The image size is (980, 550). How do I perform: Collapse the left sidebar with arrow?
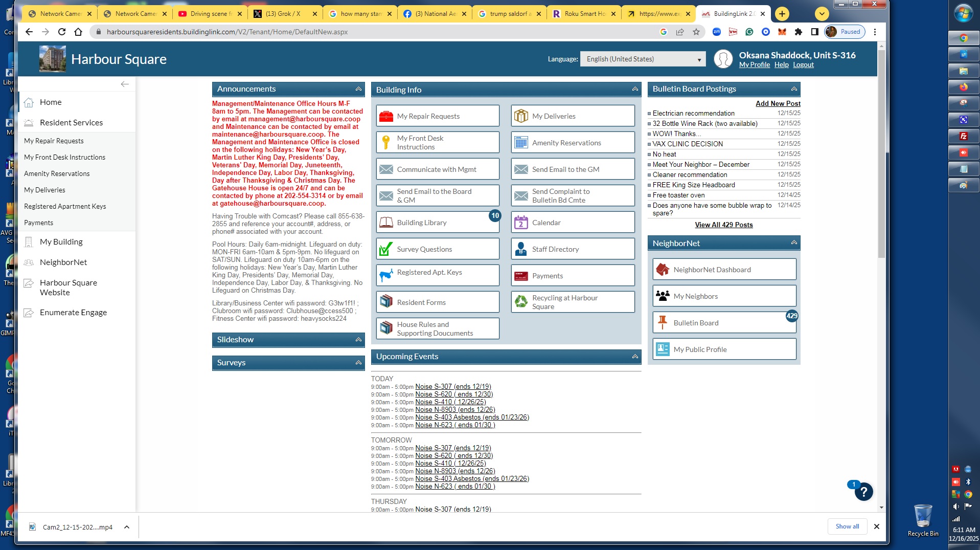pos(125,84)
